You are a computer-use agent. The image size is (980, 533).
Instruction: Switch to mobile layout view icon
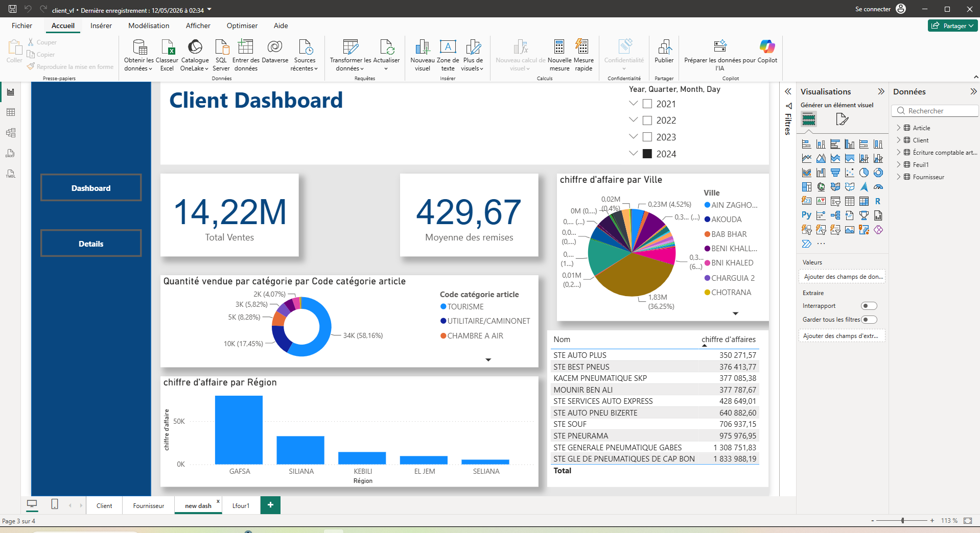click(x=55, y=504)
